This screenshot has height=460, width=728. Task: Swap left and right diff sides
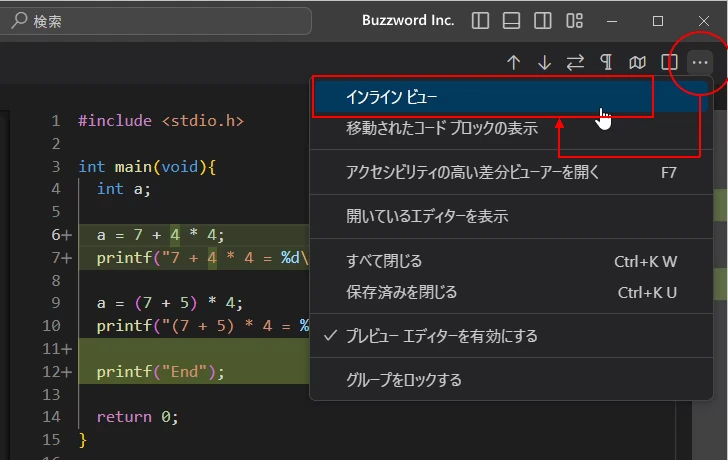click(575, 62)
